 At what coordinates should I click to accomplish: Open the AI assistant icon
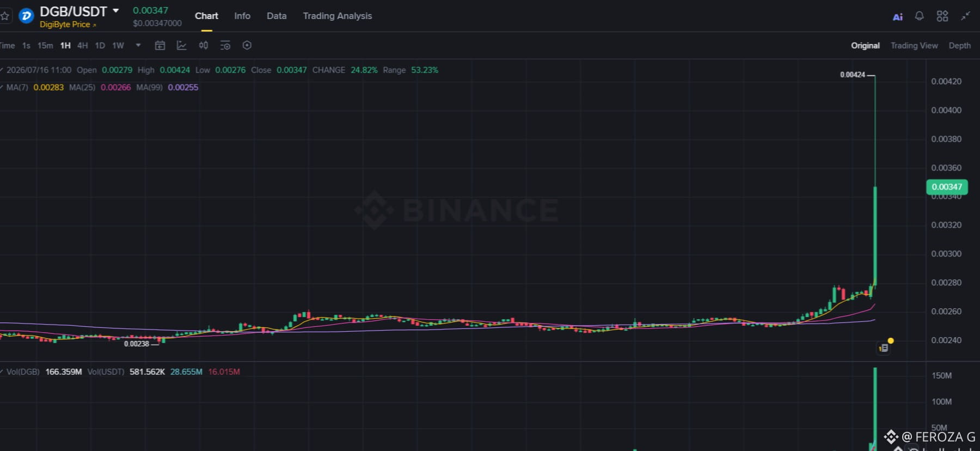(898, 17)
